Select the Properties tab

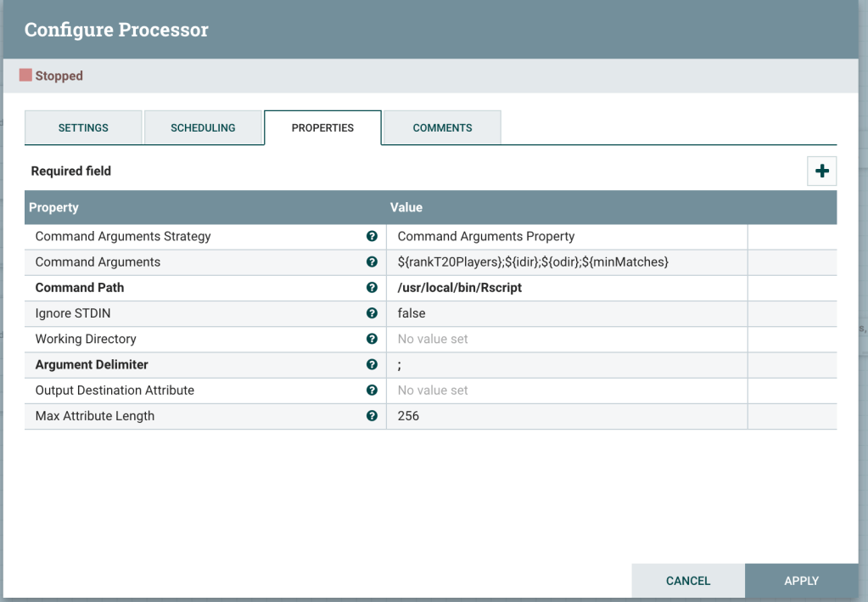tap(322, 128)
